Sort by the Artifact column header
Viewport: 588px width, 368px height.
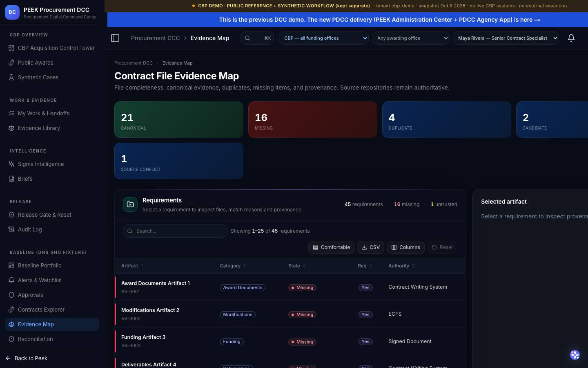point(132,266)
